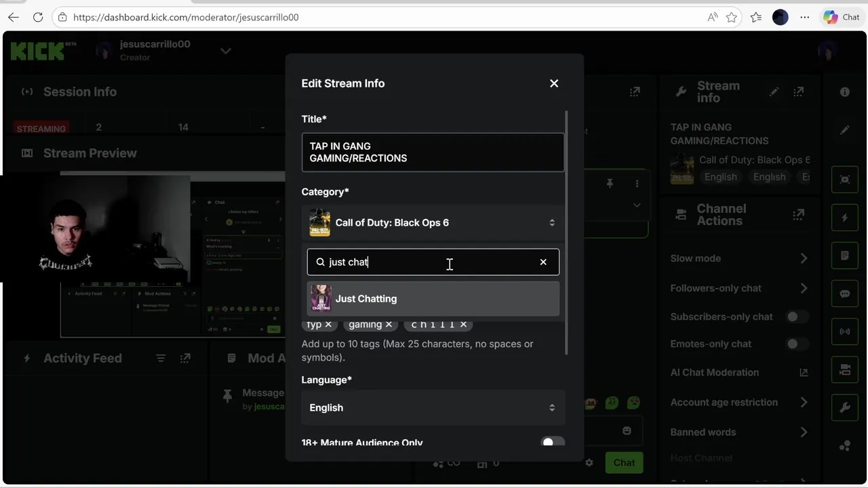This screenshot has height=488, width=868.
Task: Click the info circle icon in right sidebar
Action: [844, 91]
